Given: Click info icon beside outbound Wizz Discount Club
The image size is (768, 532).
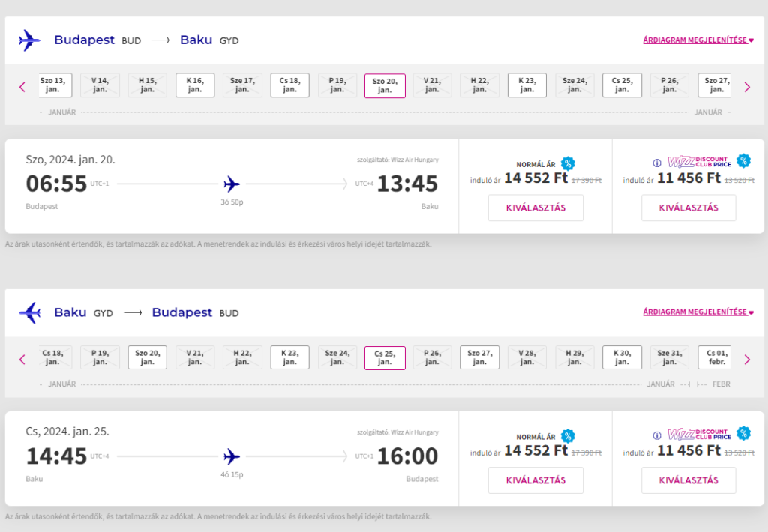Looking at the screenshot, I should (656, 163).
